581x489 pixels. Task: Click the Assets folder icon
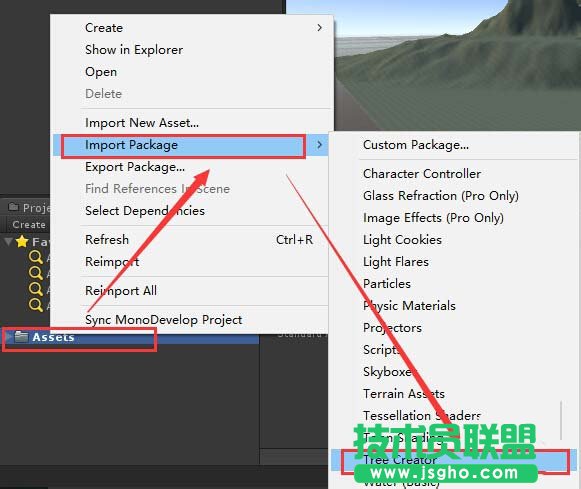(x=21, y=337)
